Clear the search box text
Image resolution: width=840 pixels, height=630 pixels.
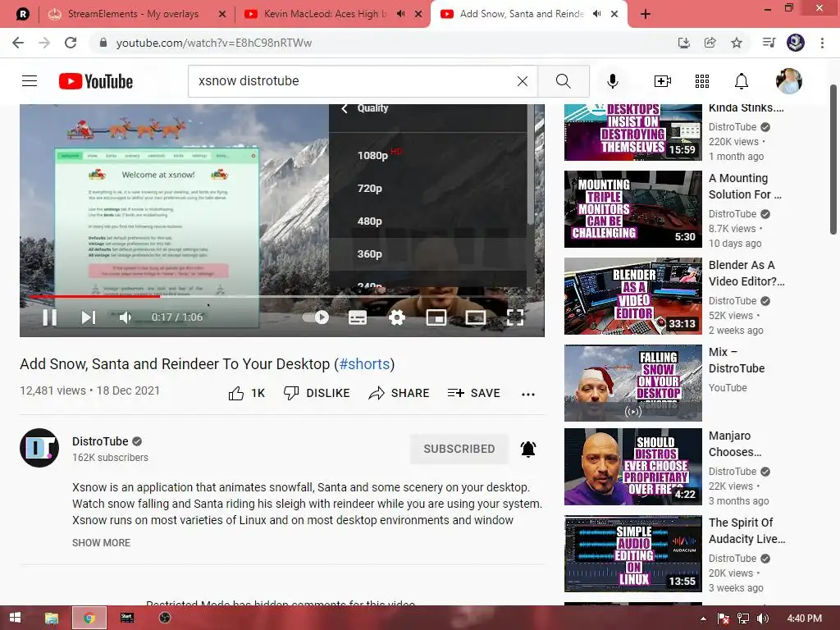coord(522,81)
